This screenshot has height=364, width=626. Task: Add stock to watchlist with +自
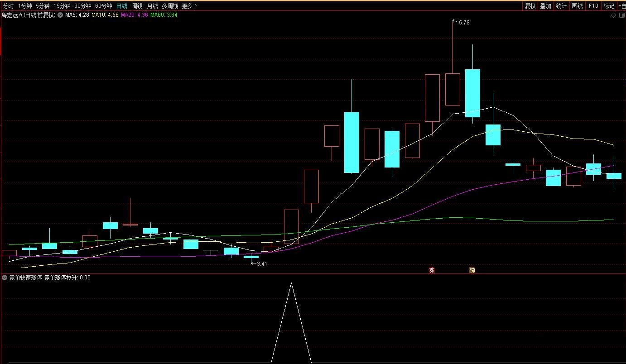point(621,6)
